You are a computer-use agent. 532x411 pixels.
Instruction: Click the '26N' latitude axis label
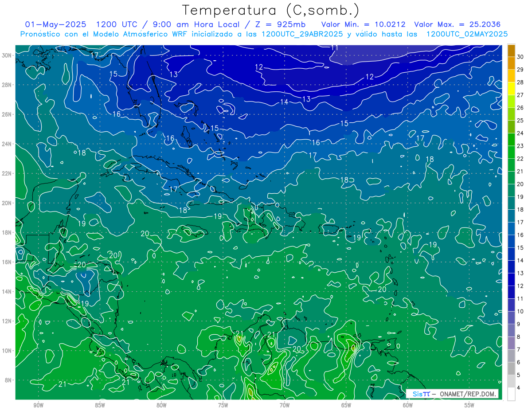click(x=6, y=114)
